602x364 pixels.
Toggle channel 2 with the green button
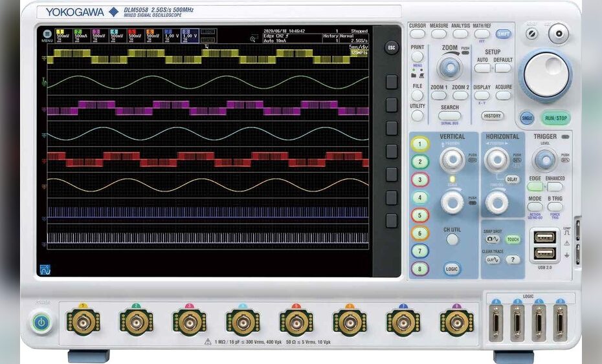pos(419,162)
